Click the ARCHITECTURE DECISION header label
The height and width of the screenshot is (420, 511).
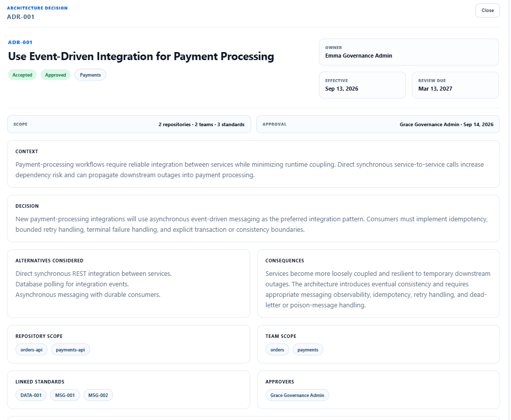pyautogui.click(x=37, y=8)
